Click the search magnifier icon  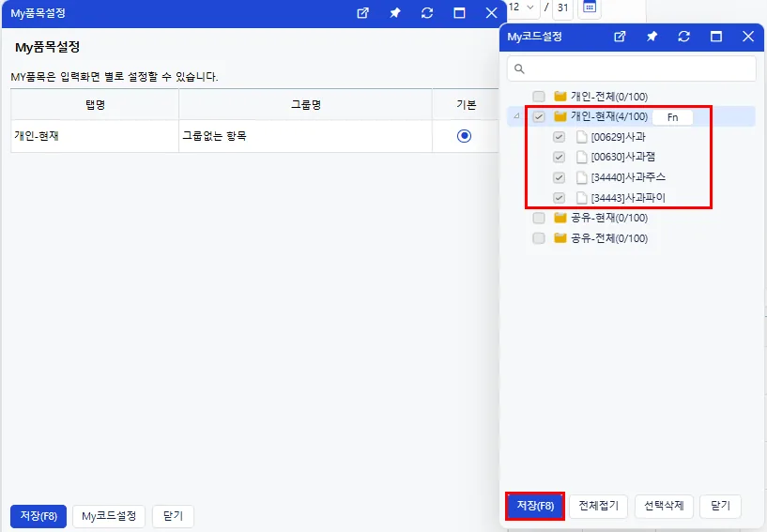[x=519, y=68]
